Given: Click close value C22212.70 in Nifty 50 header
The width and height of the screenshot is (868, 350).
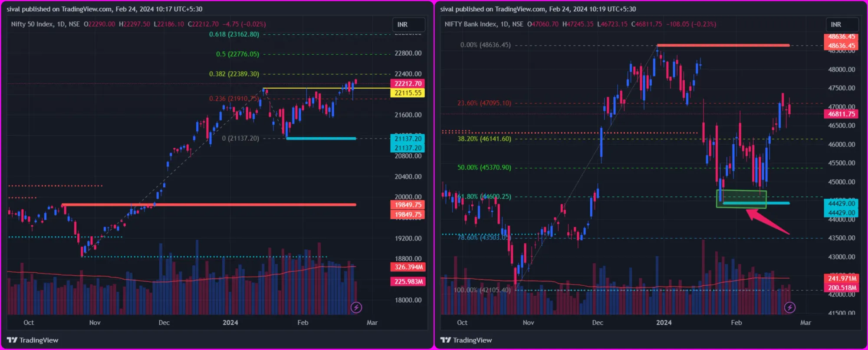Looking at the screenshot, I should point(203,24).
